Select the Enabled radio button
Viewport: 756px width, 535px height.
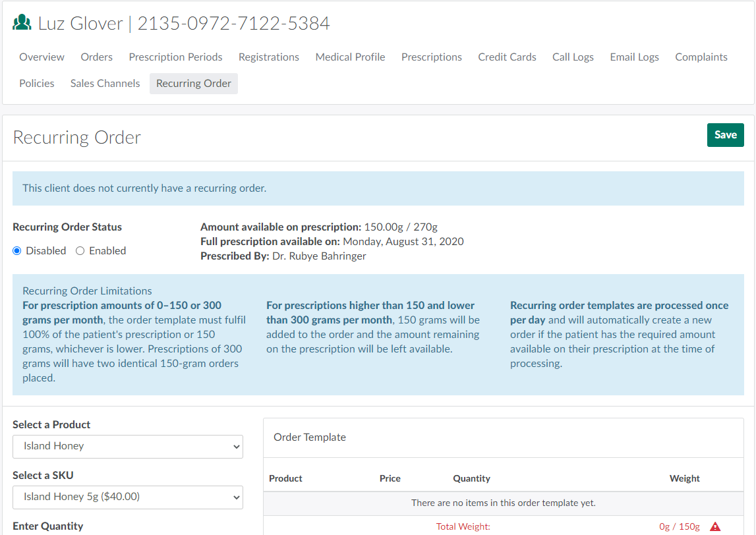coord(80,251)
